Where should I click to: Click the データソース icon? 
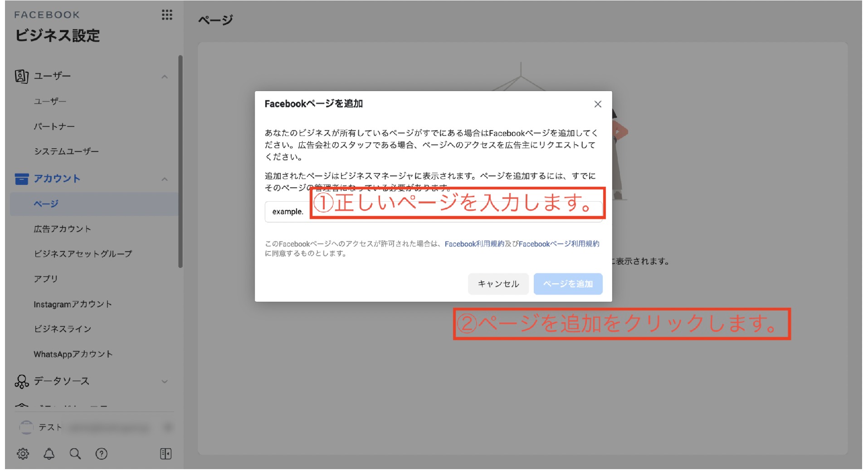tap(21, 382)
